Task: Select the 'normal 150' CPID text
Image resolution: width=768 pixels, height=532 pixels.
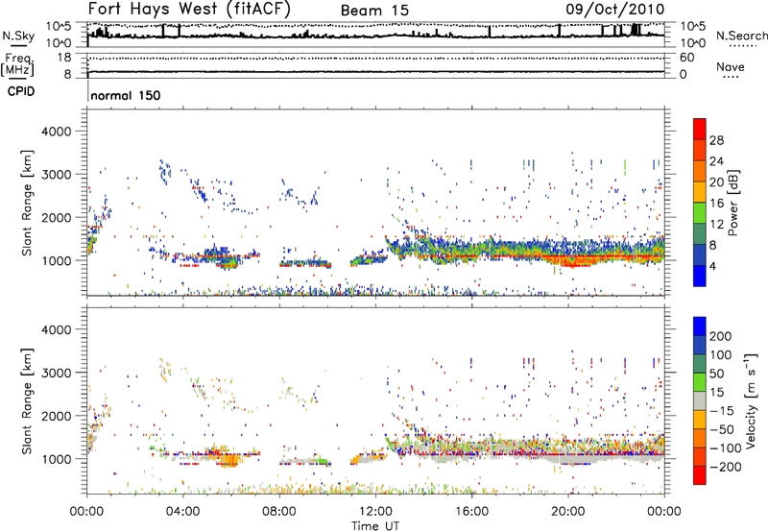Action: tap(126, 95)
